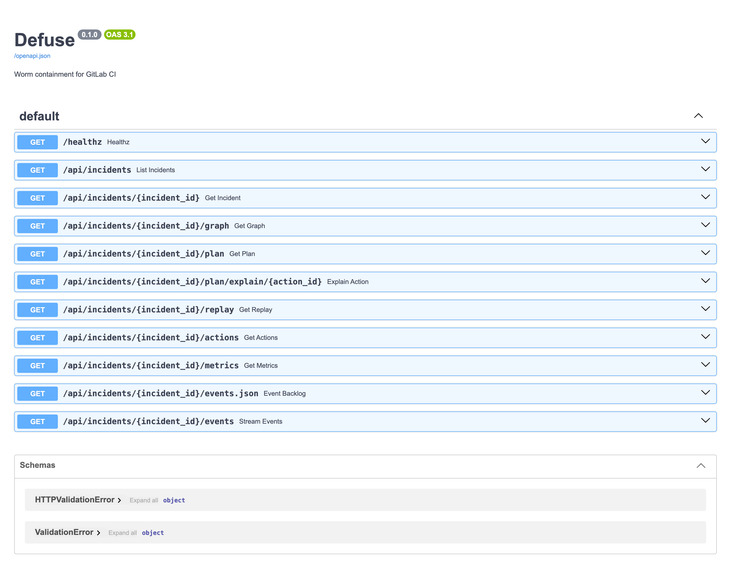This screenshot has width=731, height=573.
Task: Click the 0.1.0 version badge
Action: pos(89,35)
